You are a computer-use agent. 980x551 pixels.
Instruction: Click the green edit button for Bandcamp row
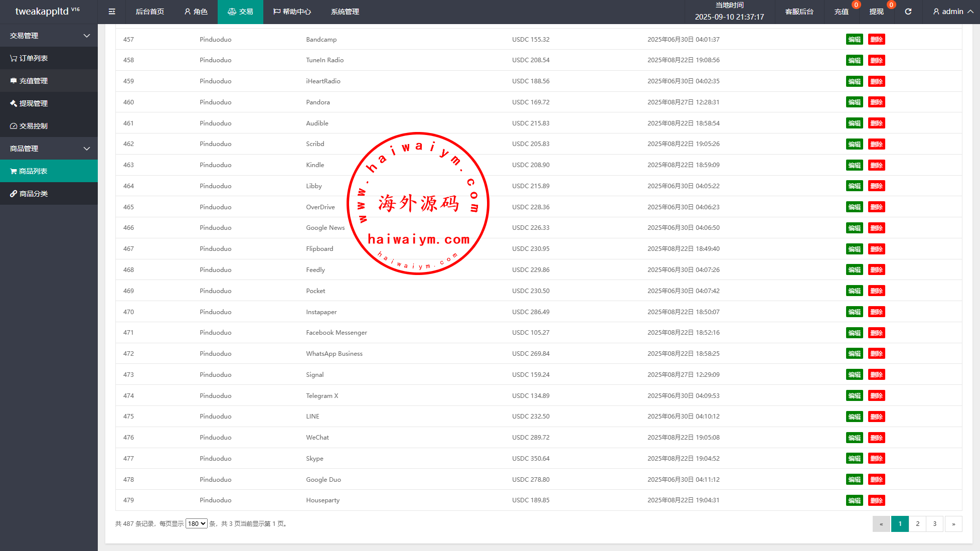pos(854,39)
